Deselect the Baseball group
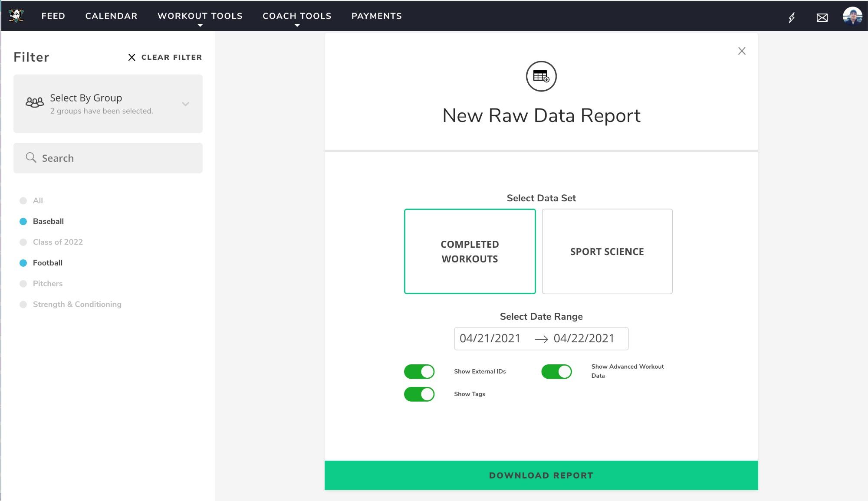 point(42,221)
